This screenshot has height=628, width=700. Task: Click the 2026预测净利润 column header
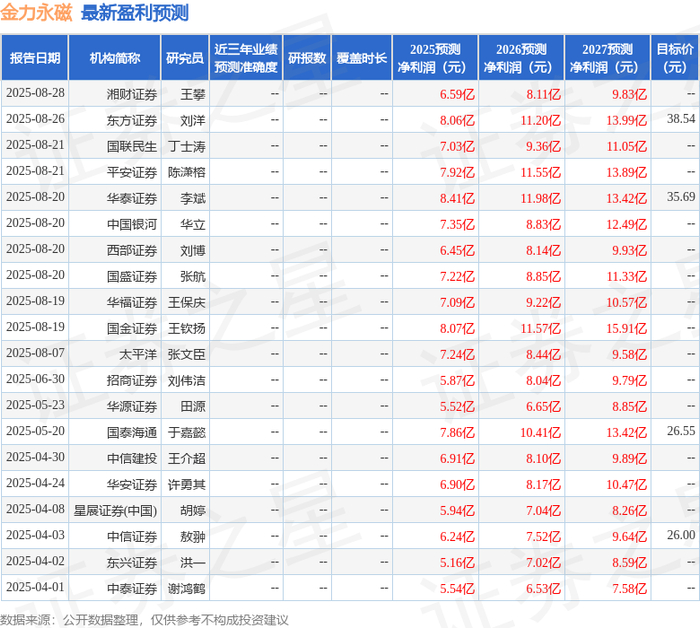pos(521,58)
